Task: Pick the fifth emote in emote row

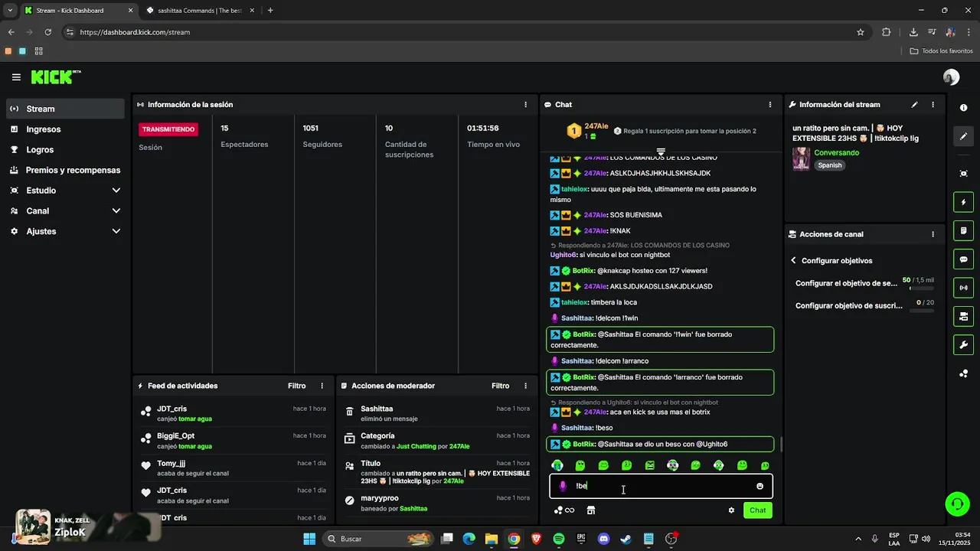Action: tap(649, 465)
